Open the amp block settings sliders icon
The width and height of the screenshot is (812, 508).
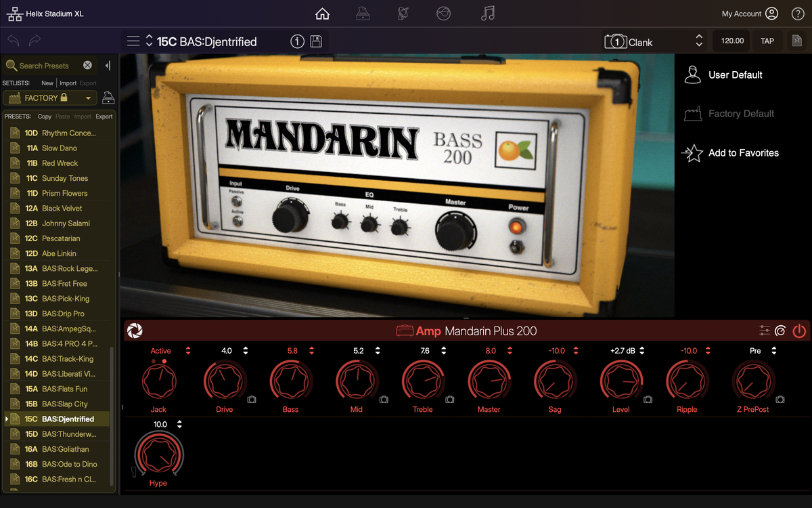point(765,331)
